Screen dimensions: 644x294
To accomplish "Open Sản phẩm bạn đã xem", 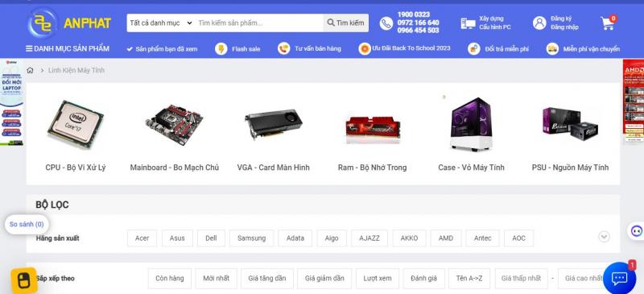I will [x=163, y=49].
